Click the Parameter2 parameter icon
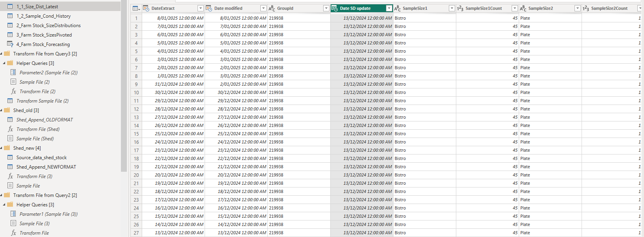 [13, 73]
